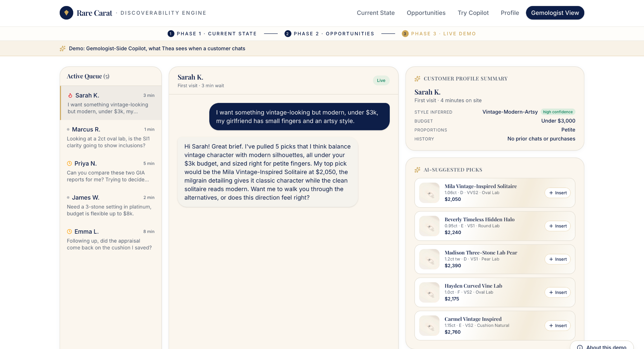Click the 1.2ct tw · D · VS1 · Pear Lab specs
This screenshot has width=644, height=349.
point(472,259)
